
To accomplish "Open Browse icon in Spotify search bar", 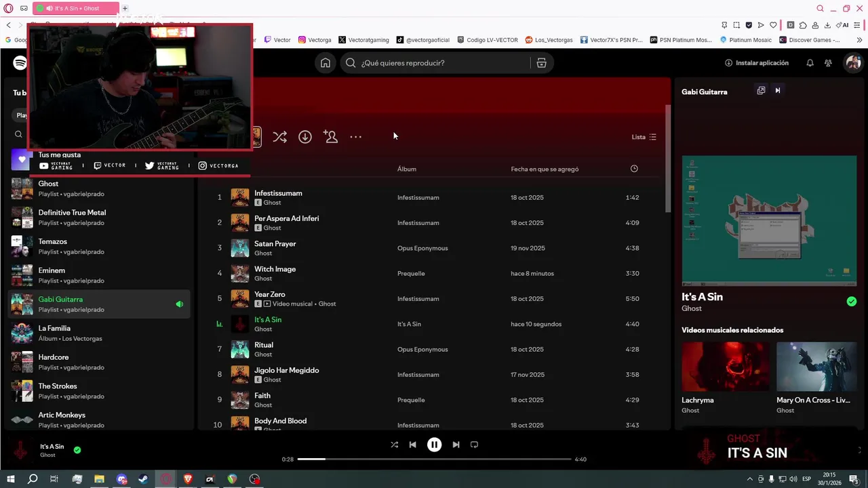I will 541,63.
